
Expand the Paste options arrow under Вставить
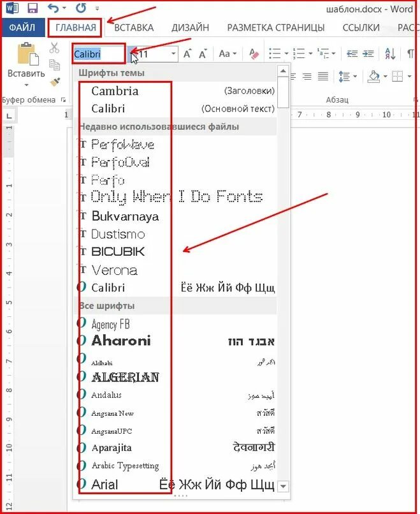tap(27, 85)
